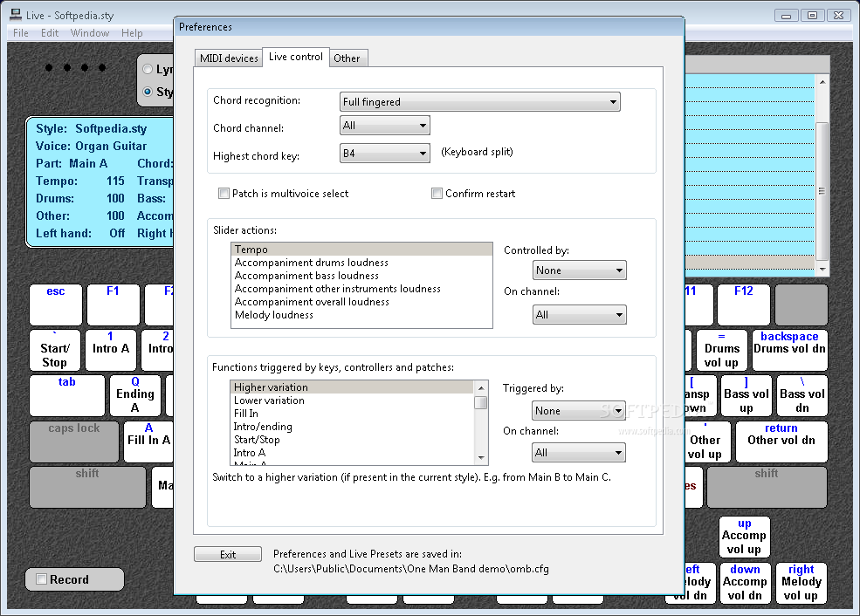This screenshot has height=616, width=860.
Task: Select Accompaniment bass loudness
Action: (361, 276)
